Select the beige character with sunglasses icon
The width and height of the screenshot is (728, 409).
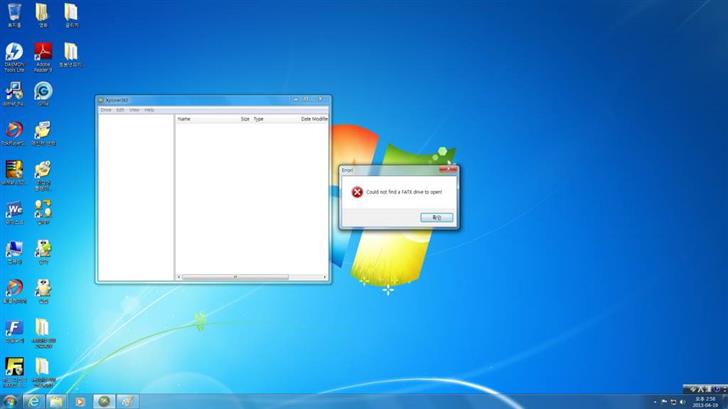tap(43, 292)
